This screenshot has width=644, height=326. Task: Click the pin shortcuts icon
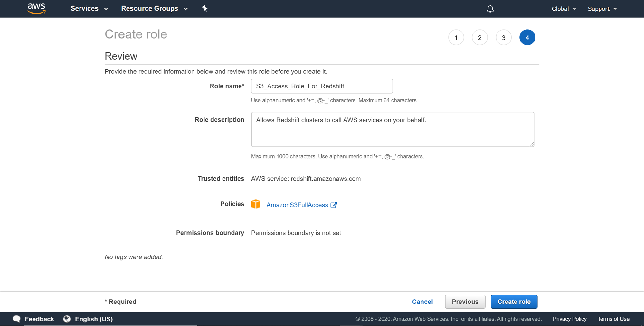(205, 9)
